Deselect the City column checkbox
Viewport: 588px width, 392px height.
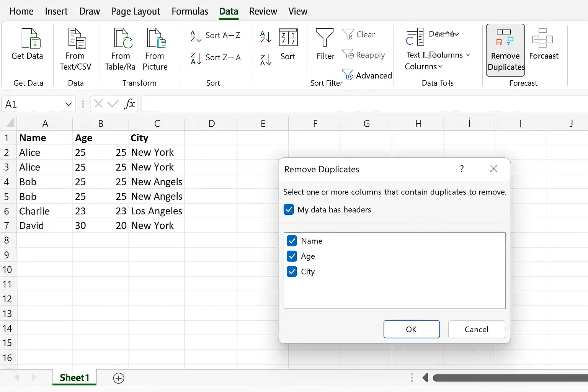point(292,272)
